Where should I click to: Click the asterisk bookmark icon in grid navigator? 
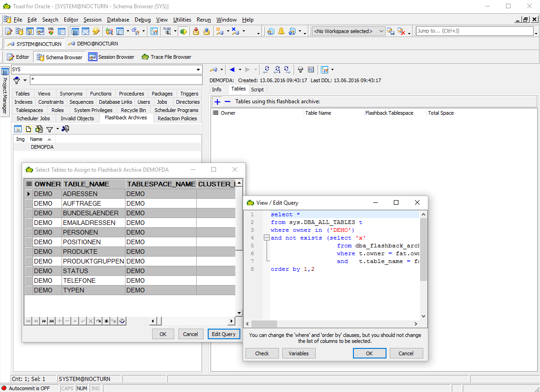(107, 321)
